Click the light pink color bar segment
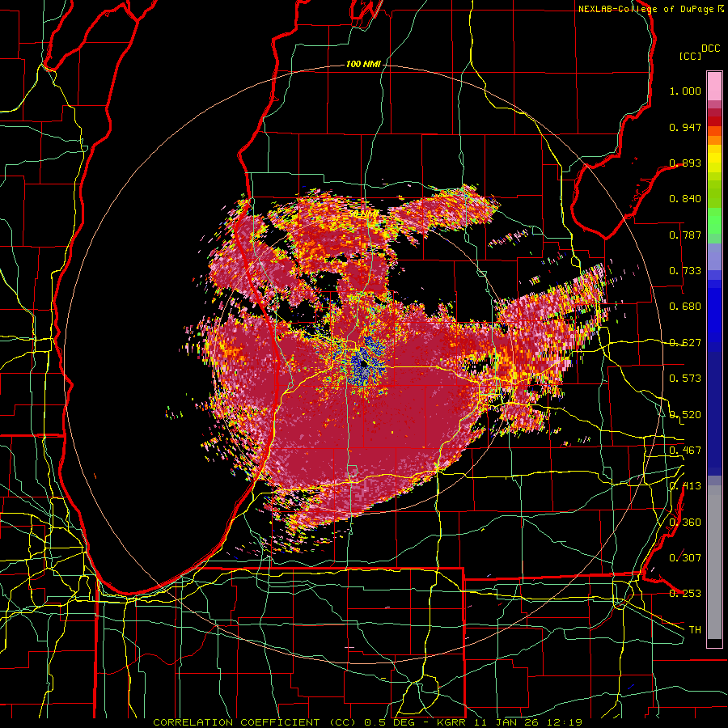The width and height of the screenshot is (728, 728). [714, 86]
